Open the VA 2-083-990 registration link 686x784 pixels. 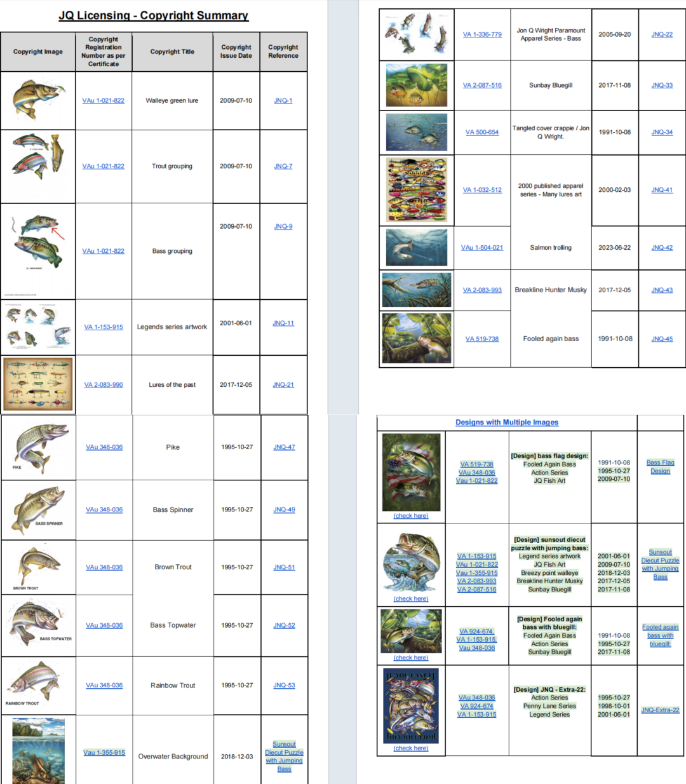tap(104, 384)
